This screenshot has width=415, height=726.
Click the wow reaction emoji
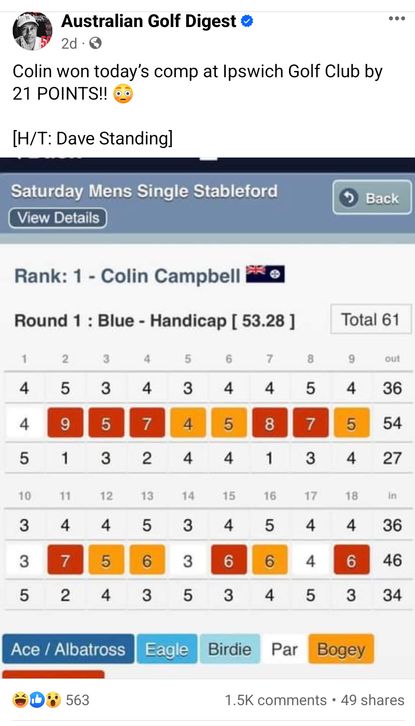click(53, 700)
